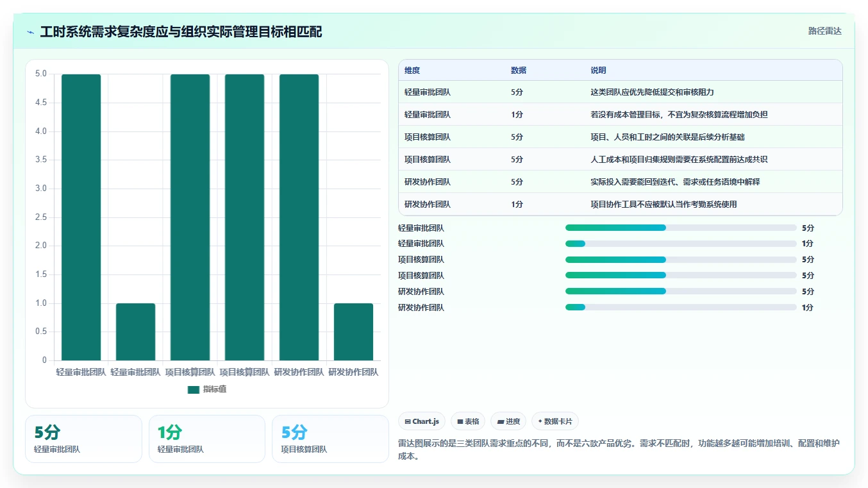Open the 1分 轻量审批团队 data card
Image resolution: width=868 pixels, height=488 pixels.
(206, 439)
